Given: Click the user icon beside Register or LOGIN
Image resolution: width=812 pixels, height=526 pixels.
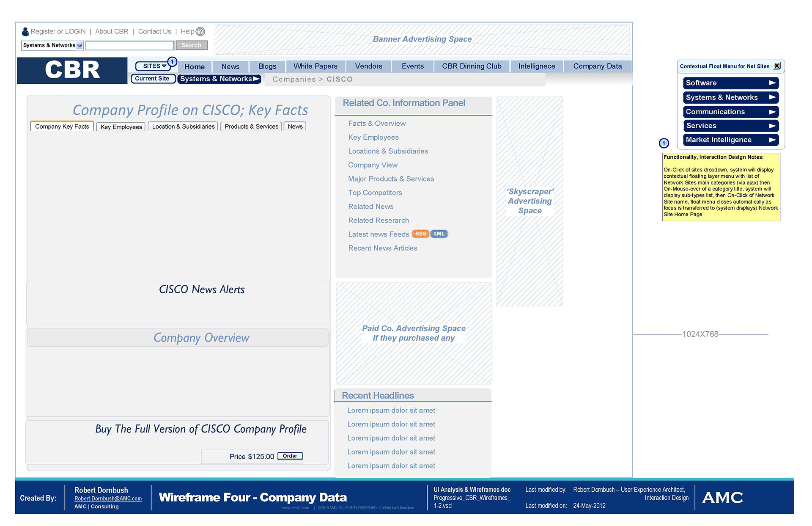Looking at the screenshot, I should point(25,32).
